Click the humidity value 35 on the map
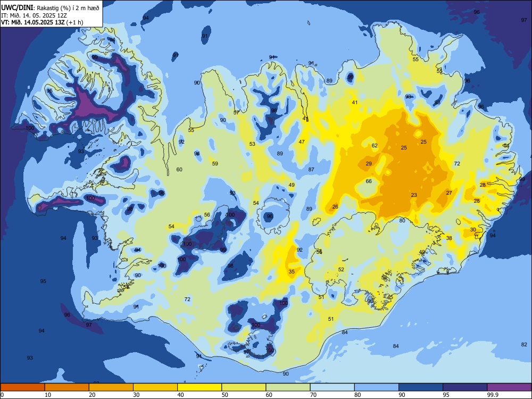 (x=292, y=272)
